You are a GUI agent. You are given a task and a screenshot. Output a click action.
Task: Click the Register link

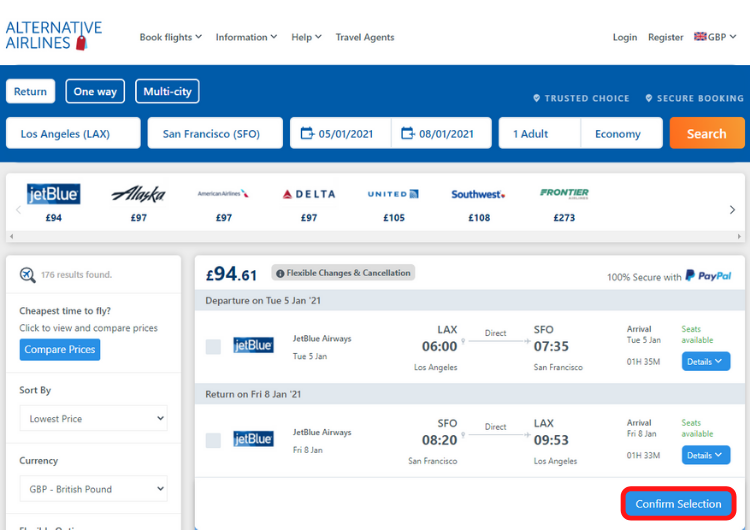click(x=665, y=37)
